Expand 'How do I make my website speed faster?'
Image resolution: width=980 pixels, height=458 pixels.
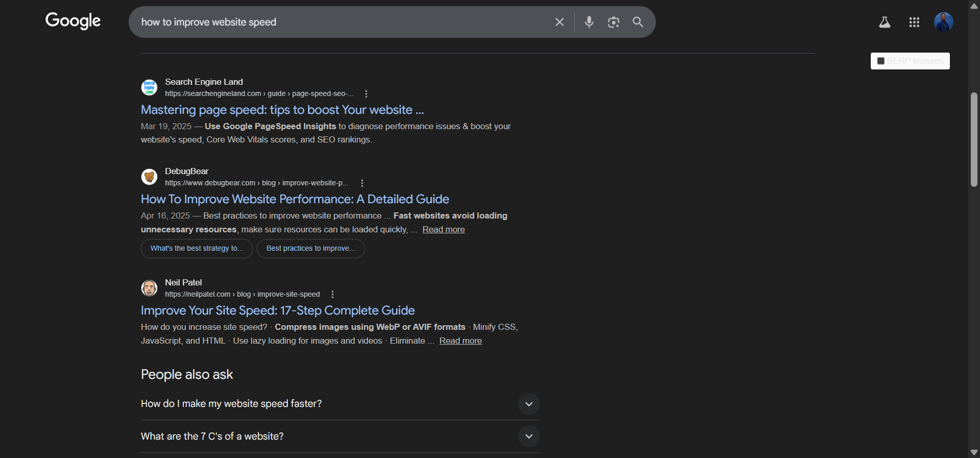(x=340, y=404)
